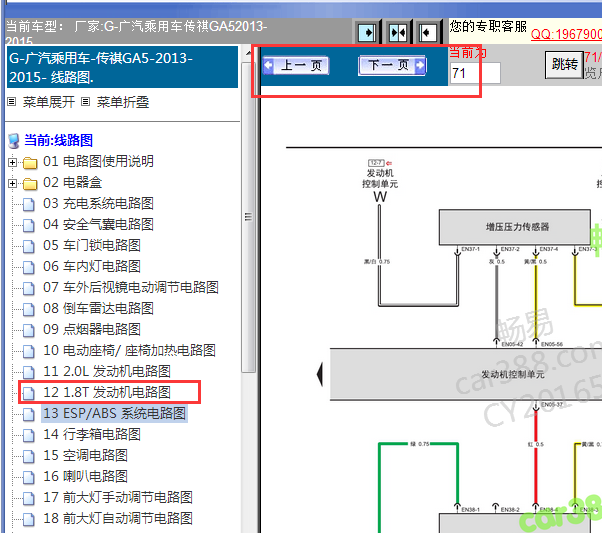602x533 pixels.
Task: Click the sidebar vertical scrollbar thumb
Action: point(248,217)
